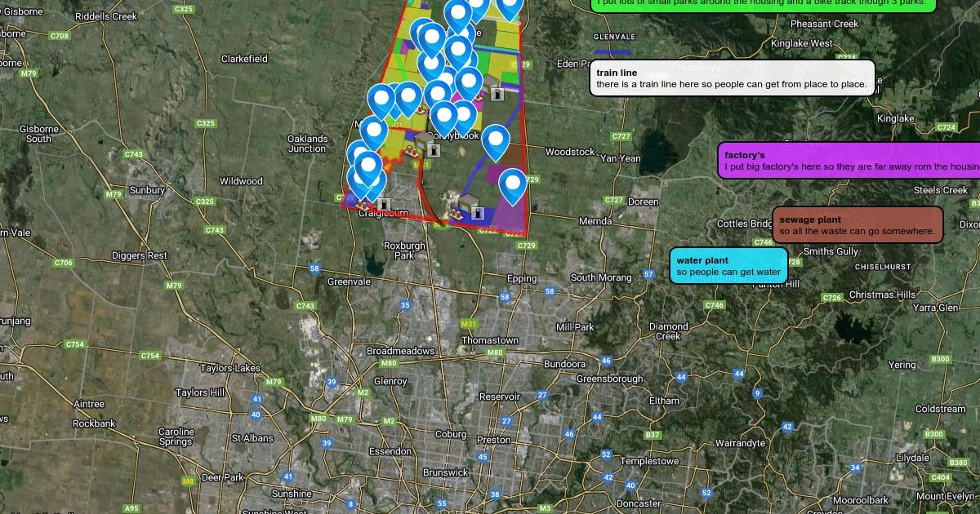This screenshot has width=980, height=514.
Task: Click the Essendon place label
Action: 390,451
